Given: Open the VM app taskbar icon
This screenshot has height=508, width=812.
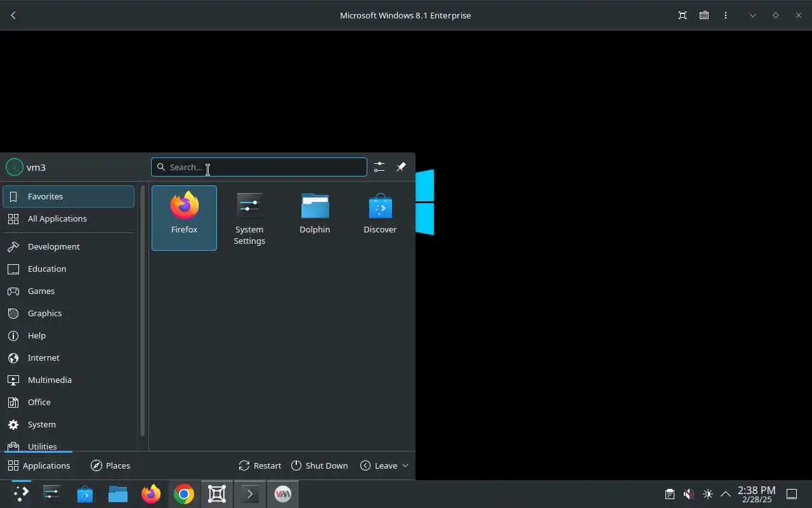Looking at the screenshot, I should (283, 494).
